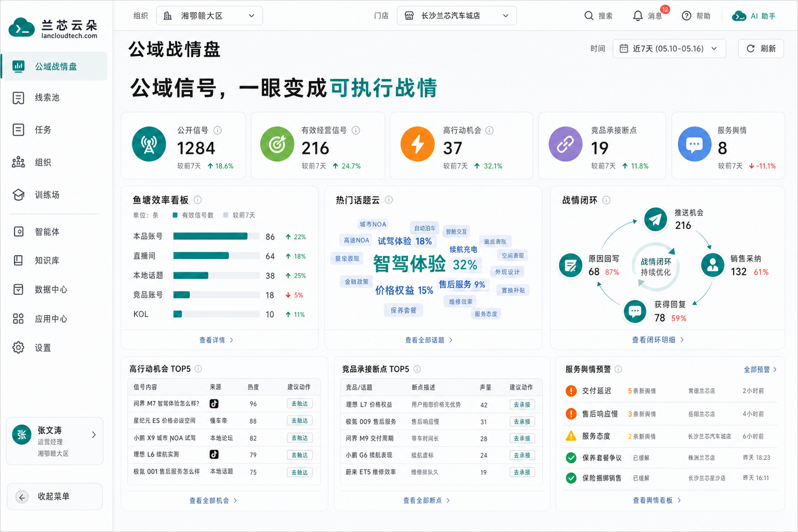Click the 刷新 refresh button
This screenshot has width=798, height=532.
pyautogui.click(x=761, y=49)
